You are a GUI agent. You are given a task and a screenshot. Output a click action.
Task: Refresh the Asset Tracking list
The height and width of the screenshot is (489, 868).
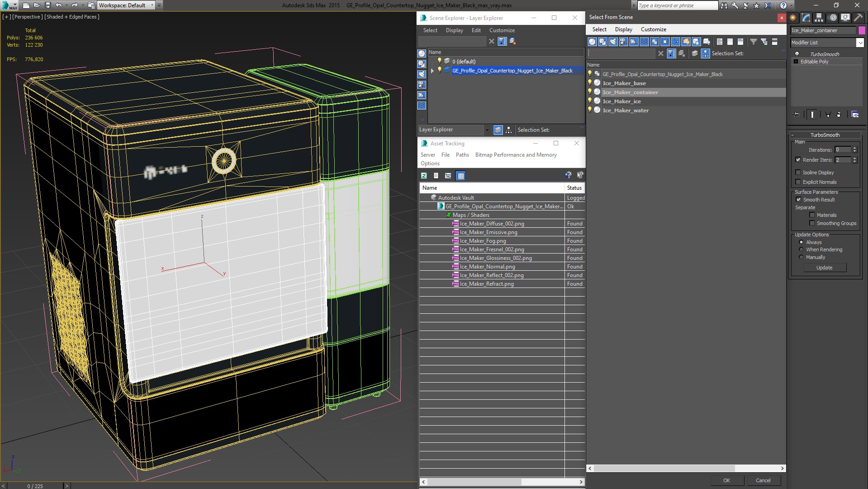point(424,176)
